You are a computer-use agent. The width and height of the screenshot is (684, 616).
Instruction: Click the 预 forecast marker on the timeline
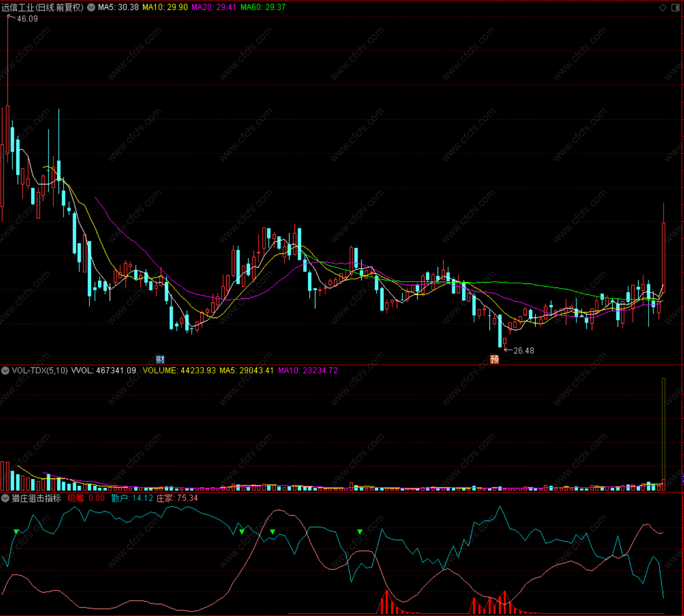coord(494,359)
